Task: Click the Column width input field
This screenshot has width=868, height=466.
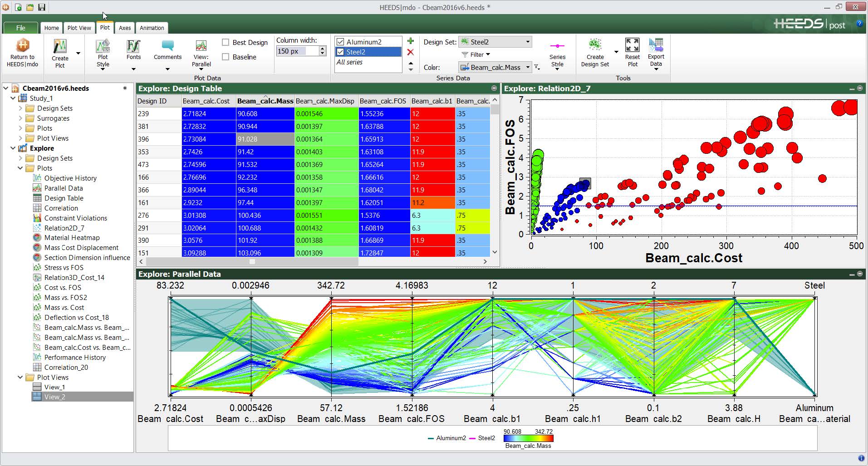Action: click(x=297, y=51)
